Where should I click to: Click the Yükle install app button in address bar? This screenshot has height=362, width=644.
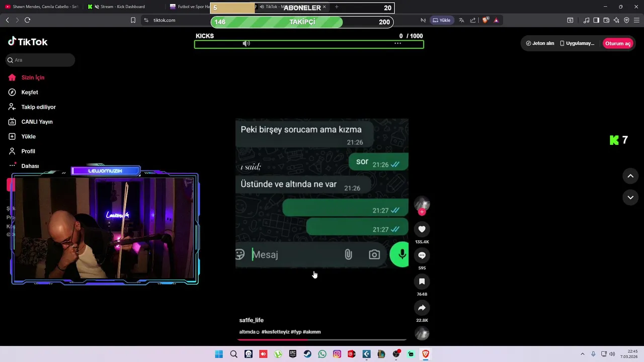[442, 20]
